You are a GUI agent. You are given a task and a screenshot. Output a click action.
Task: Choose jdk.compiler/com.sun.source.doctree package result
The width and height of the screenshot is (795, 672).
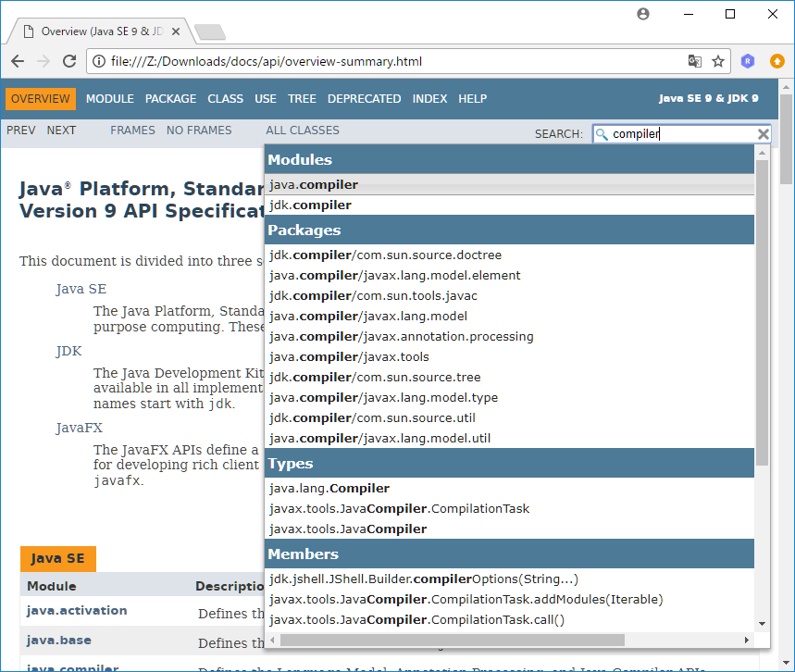(510, 255)
